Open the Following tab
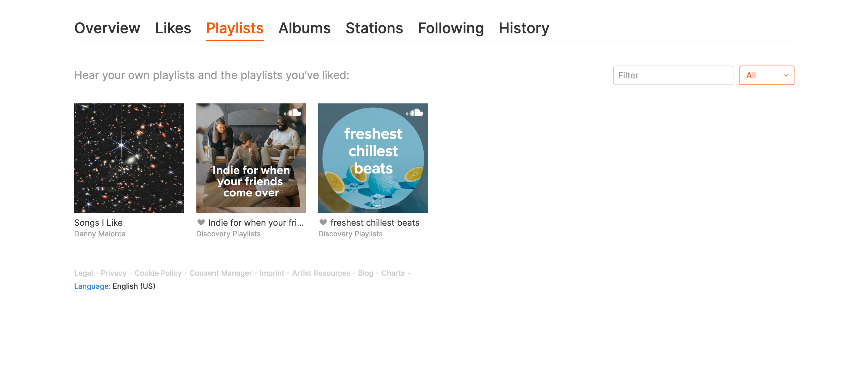868x380 pixels. click(x=450, y=28)
